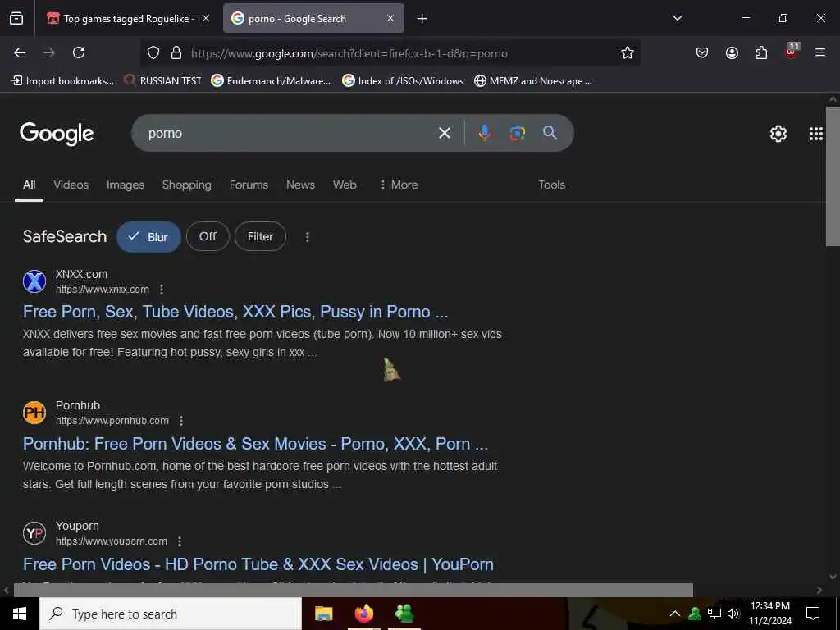840x630 pixels.
Task: Open the network tray icon
Action: pyautogui.click(x=714, y=614)
